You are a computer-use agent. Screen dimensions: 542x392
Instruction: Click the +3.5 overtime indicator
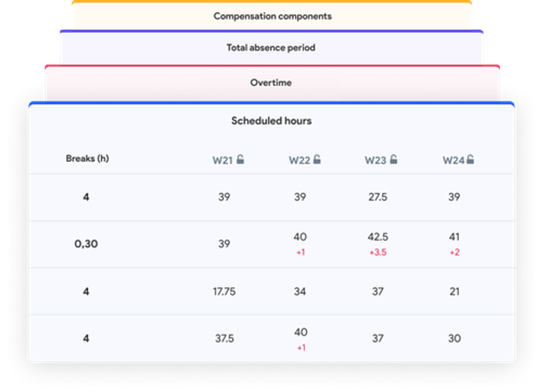click(x=378, y=253)
